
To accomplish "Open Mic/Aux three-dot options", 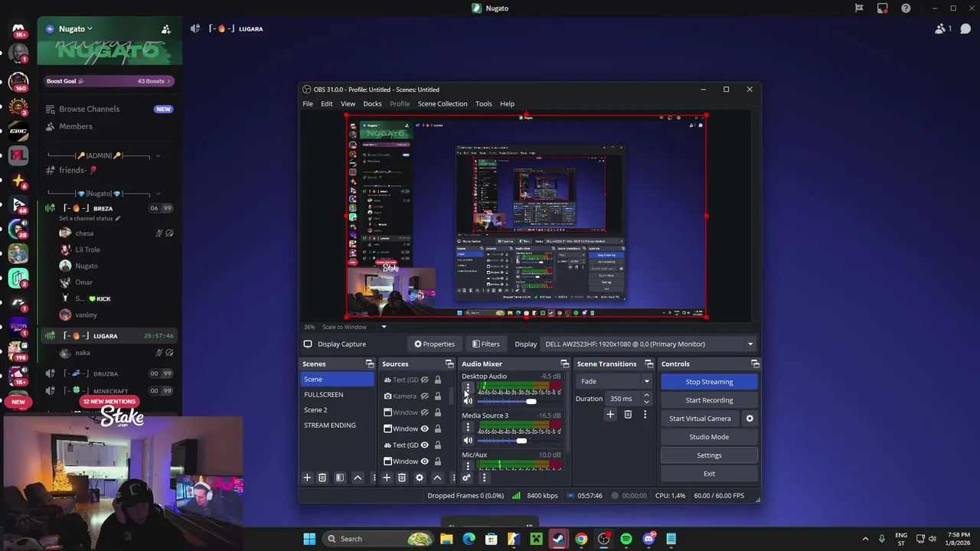I will click(468, 465).
